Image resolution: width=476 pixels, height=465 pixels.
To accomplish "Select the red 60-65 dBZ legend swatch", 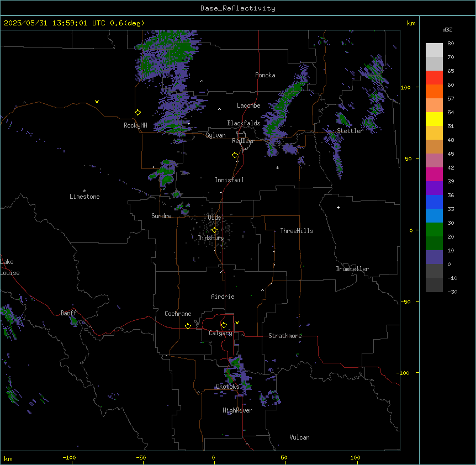I will coord(434,78).
